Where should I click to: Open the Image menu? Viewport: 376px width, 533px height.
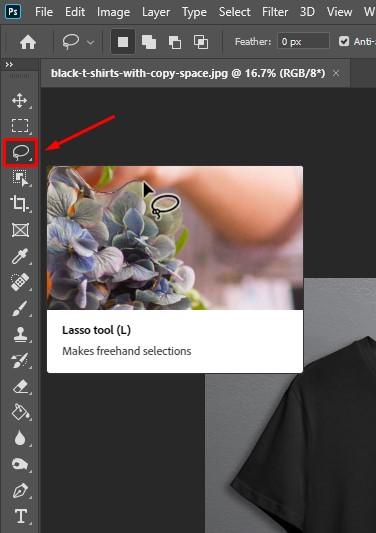(x=113, y=12)
